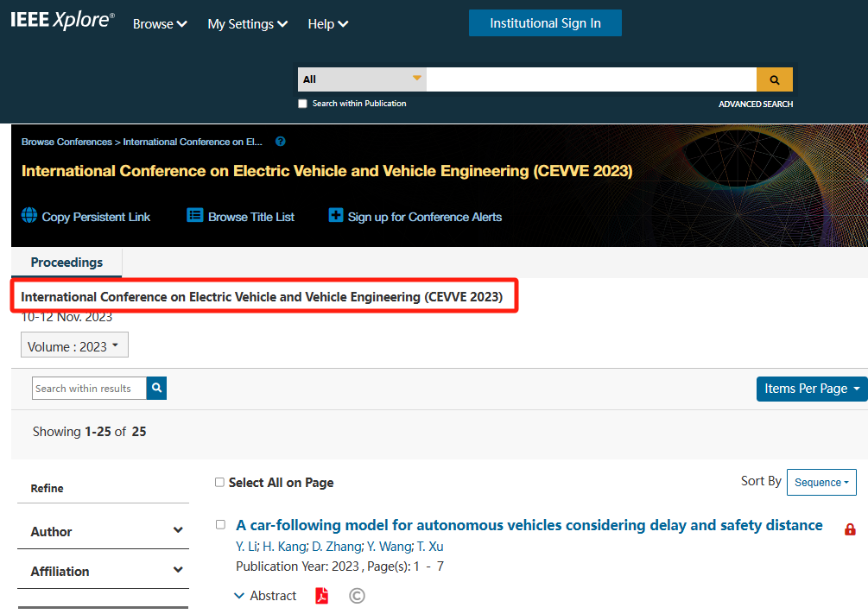
Task: Click the conference alerts plus icon
Action: [x=336, y=216]
